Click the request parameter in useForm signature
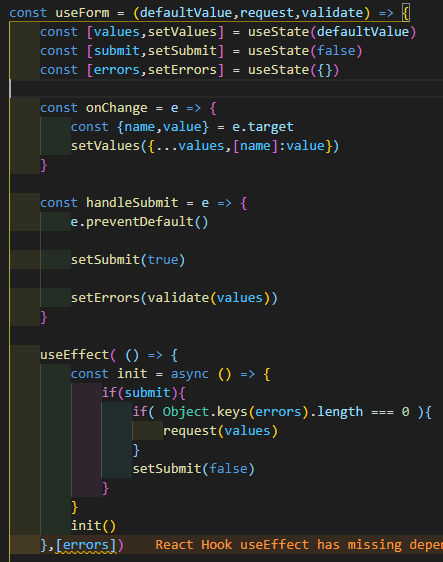This screenshot has height=562, width=443. tap(267, 13)
